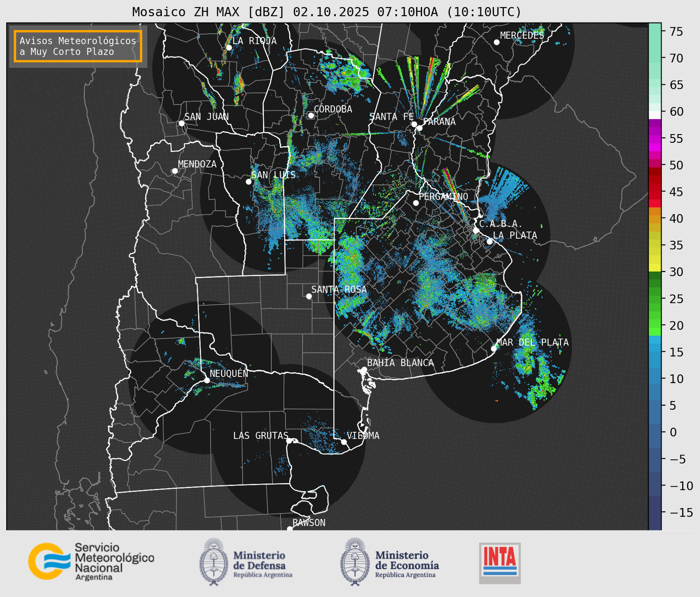The height and width of the screenshot is (597, 700).
Task: Click the red INTA logo
Action: [500, 563]
